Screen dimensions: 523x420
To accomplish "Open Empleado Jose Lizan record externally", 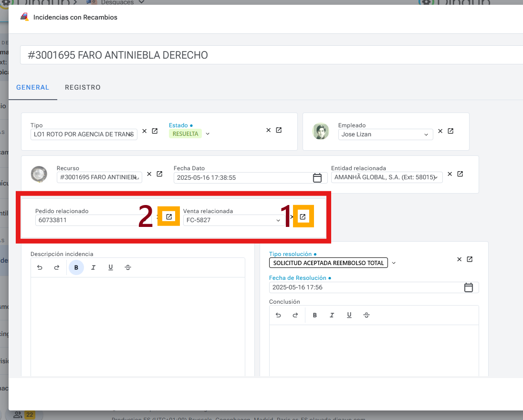I will click(450, 131).
